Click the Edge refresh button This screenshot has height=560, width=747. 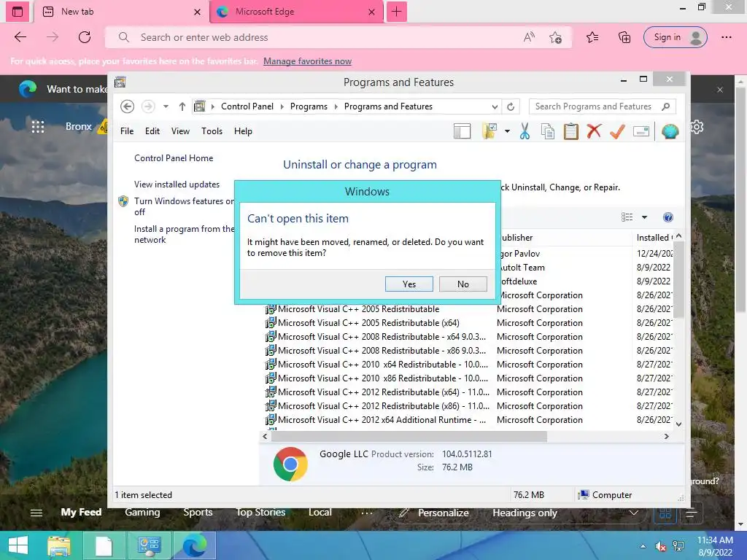pos(85,37)
